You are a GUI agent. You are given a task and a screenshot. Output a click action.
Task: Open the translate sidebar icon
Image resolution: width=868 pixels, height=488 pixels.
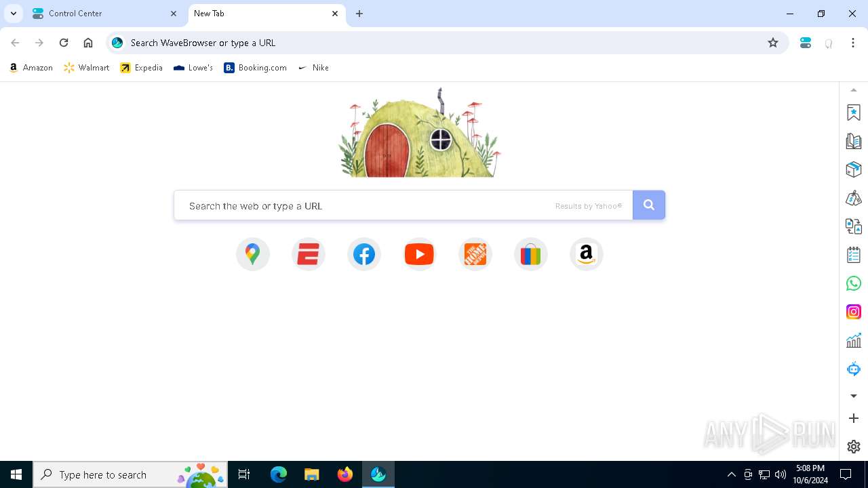point(854,226)
